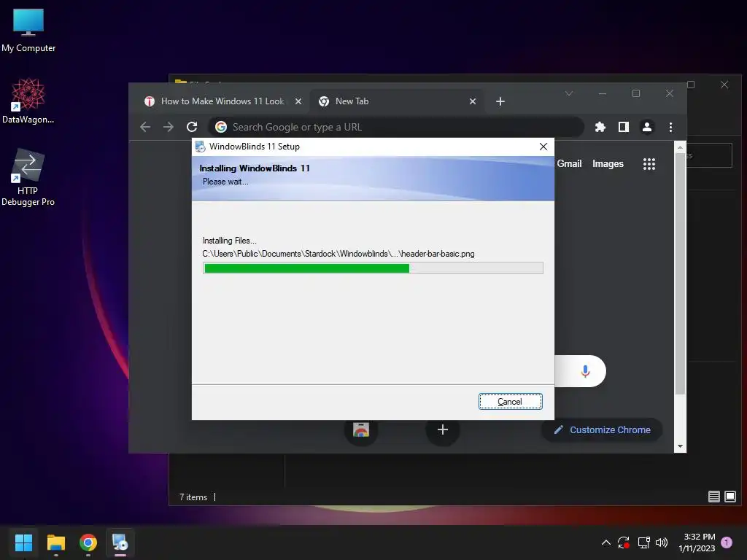
Task: Open Chrome Extensions puzzle icon
Action: [600, 127]
